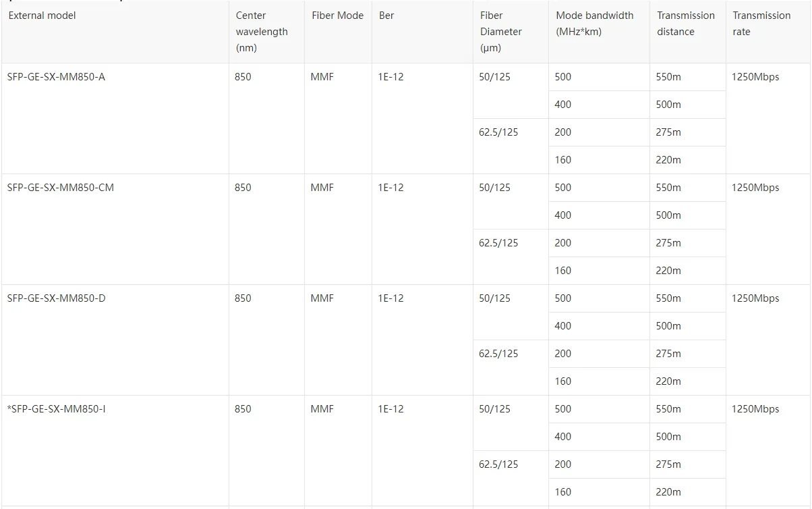
Task: Select MMF fiber mode in the SFP-GE-SX-MM850-D row
Action: (322, 298)
